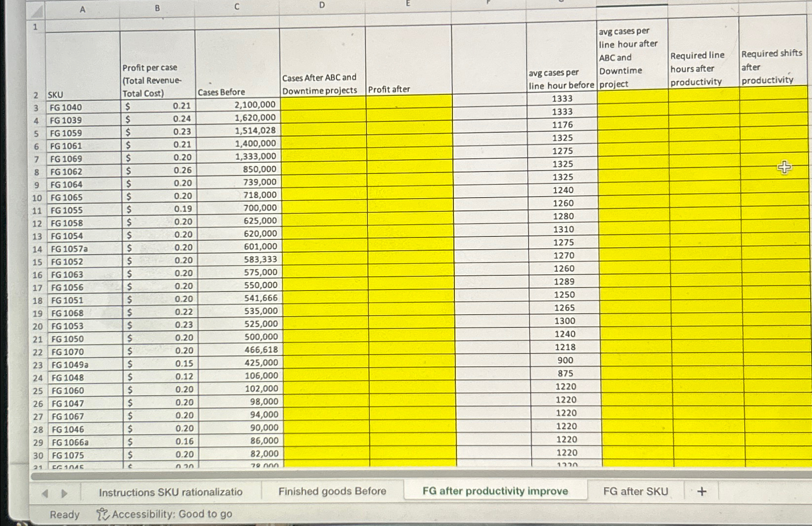
Task: Select the FG after SKU sheet tab
Action: [636, 491]
